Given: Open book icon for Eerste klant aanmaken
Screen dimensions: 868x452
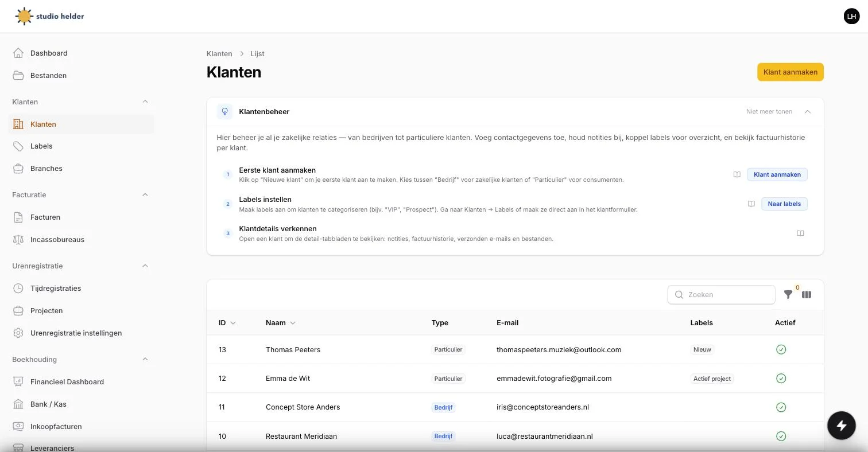Looking at the screenshot, I should point(737,174).
